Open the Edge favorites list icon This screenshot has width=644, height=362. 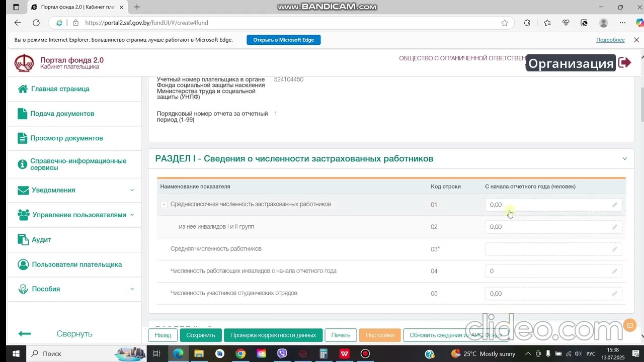click(x=547, y=23)
